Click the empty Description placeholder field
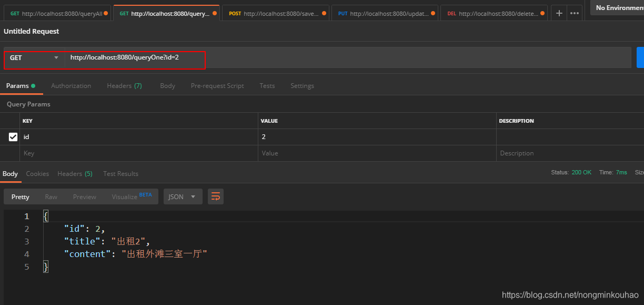The width and height of the screenshot is (644, 305). pyautogui.click(x=570, y=153)
